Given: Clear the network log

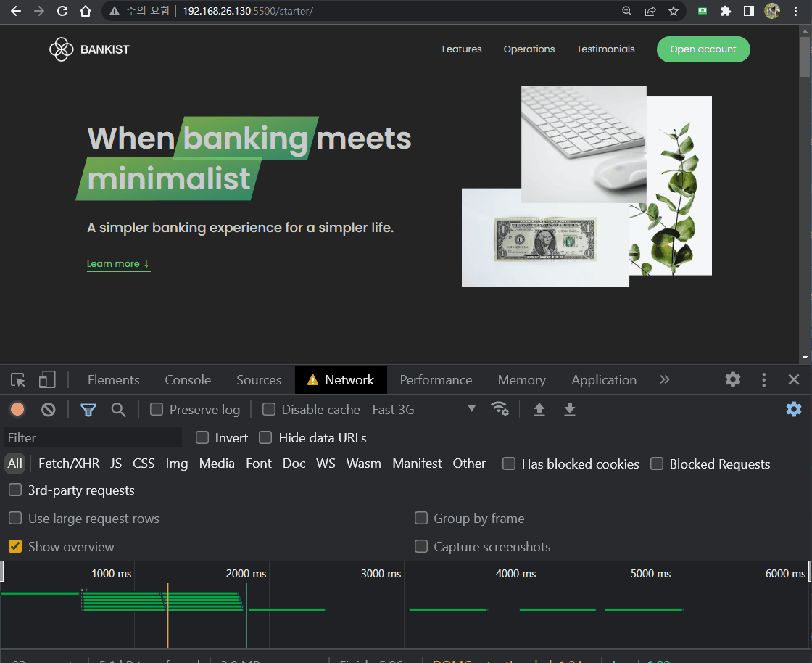Looking at the screenshot, I should [x=48, y=410].
